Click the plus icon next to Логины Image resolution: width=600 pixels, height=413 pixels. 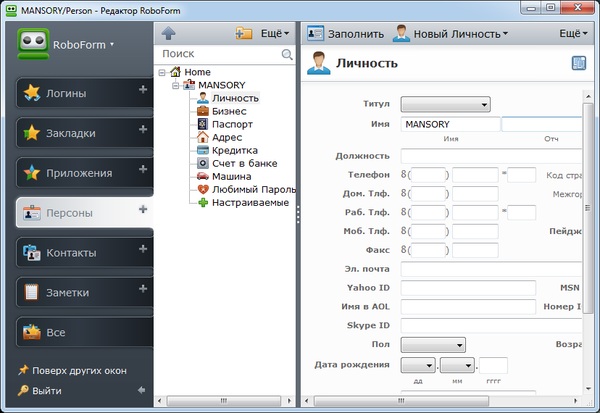click(x=143, y=91)
